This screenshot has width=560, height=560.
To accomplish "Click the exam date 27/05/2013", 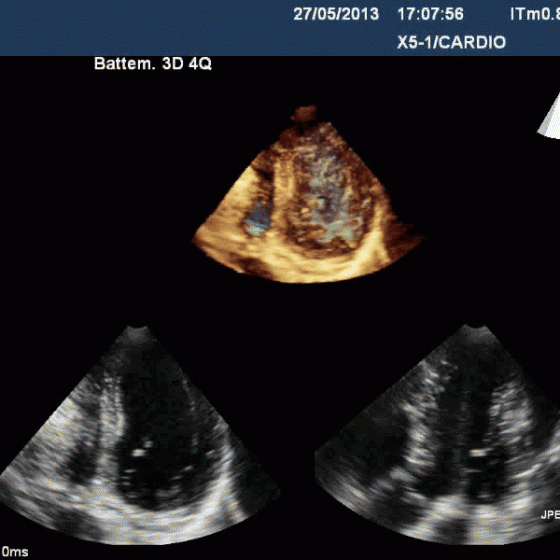I will coord(336,14).
